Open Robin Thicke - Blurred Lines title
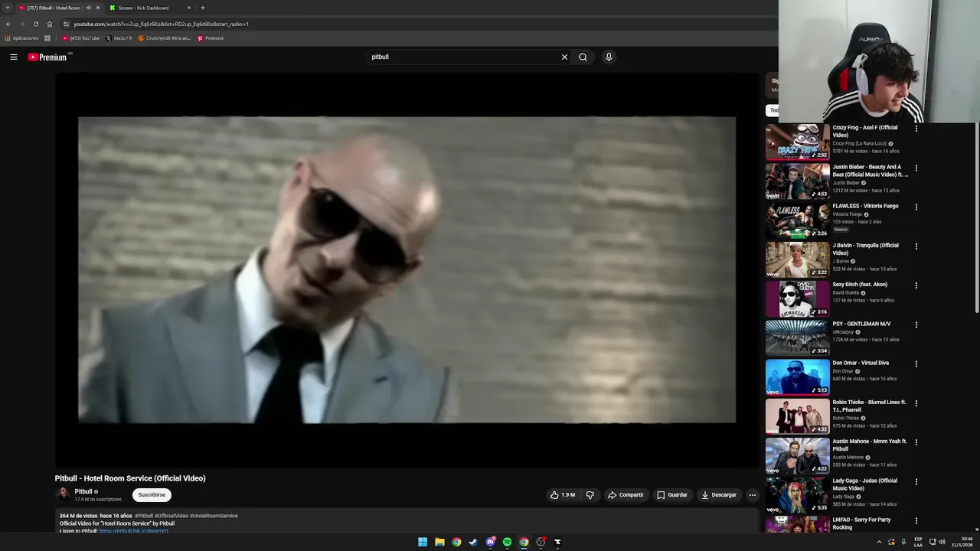The width and height of the screenshot is (980, 551). click(870, 406)
